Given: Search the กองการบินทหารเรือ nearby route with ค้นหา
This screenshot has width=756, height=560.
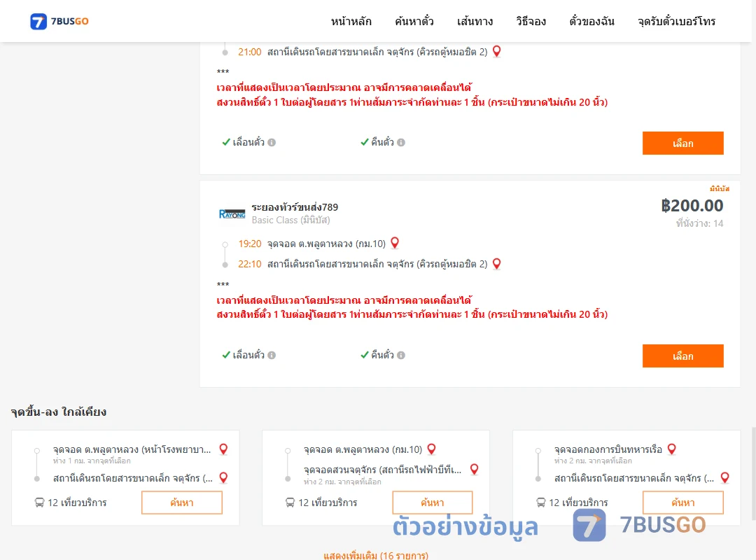Looking at the screenshot, I should pos(682,503).
